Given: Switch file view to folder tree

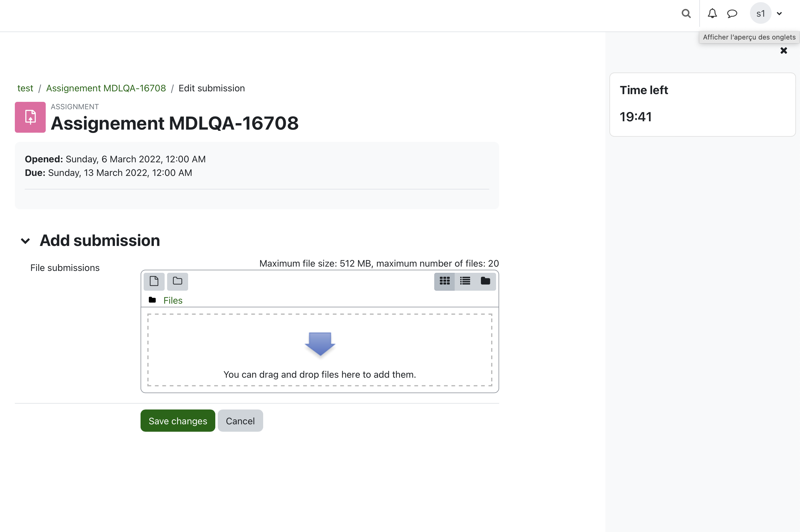Looking at the screenshot, I should pyautogui.click(x=485, y=281).
